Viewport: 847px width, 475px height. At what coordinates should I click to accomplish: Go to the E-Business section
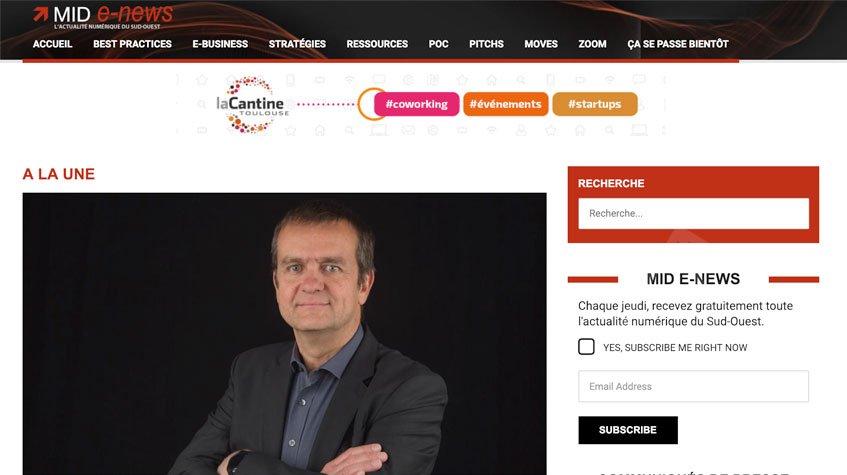tap(220, 44)
